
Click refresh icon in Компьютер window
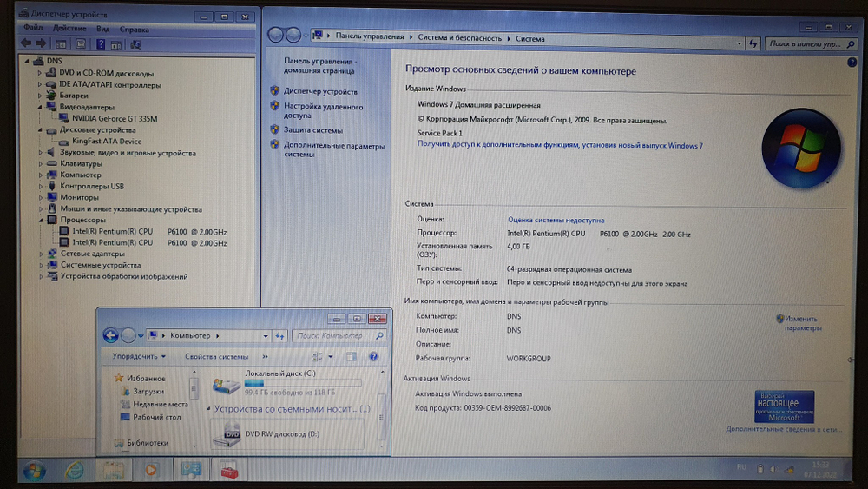click(x=279, y=336)
